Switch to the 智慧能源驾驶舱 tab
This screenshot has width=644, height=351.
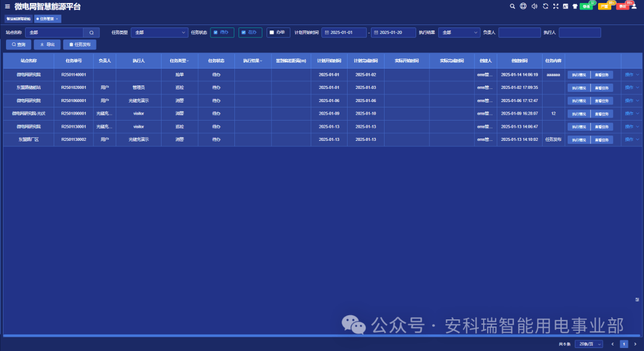pos(18,19)
